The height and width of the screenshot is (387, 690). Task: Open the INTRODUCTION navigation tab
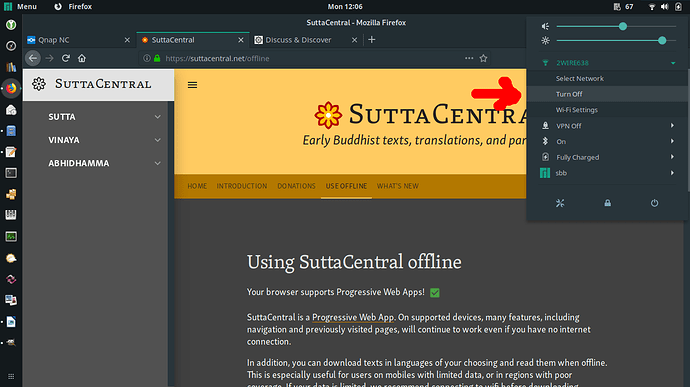242,186
